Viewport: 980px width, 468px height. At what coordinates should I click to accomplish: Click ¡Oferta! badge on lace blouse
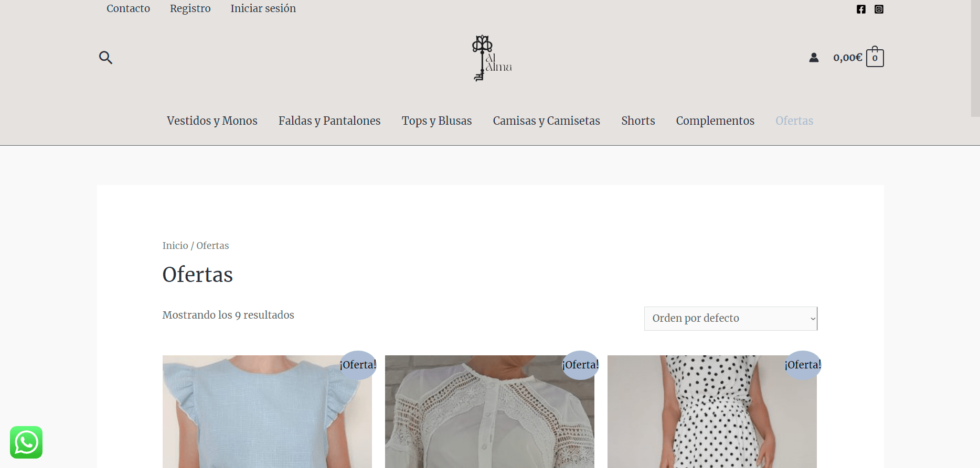click(x=580, y=365)
